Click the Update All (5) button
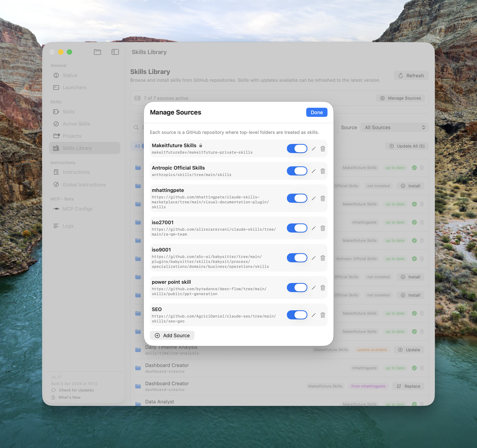This screenshot has width=477, height=448. click(x=407, y=146)
